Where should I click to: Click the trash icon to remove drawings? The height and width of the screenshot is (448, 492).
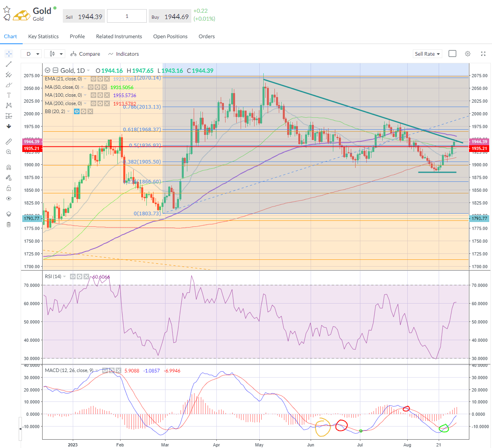pos(9,225)
